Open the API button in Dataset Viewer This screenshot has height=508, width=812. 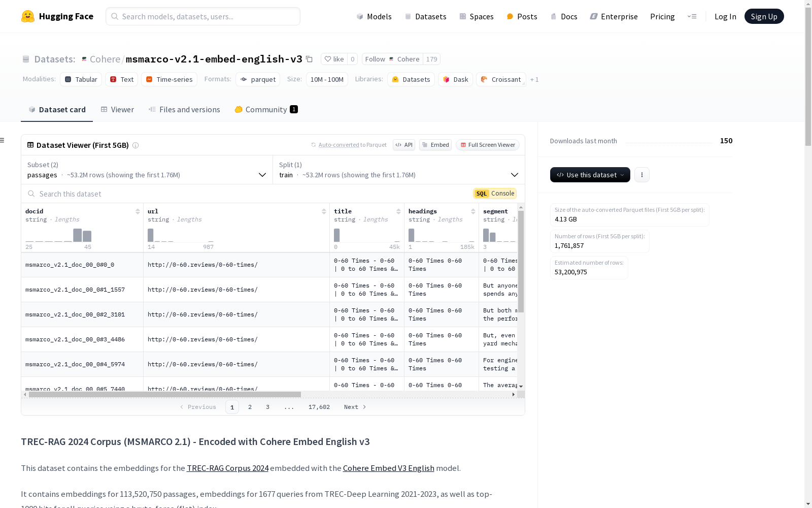click(x=404, y=145)
